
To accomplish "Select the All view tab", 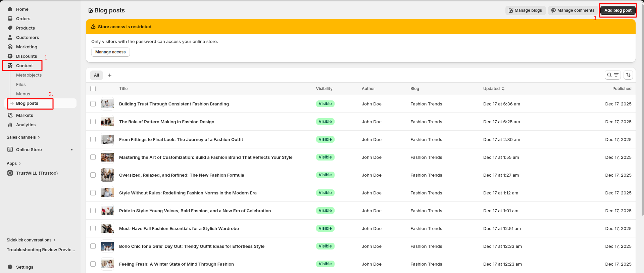I will [x=96, y=75].
